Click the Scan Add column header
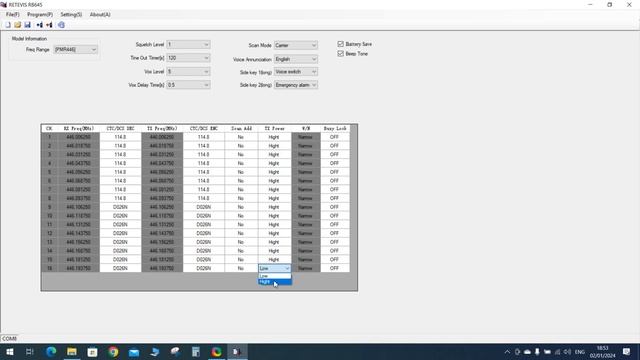Viewport: 640px width, 360px height. click(x=241, y=129)
